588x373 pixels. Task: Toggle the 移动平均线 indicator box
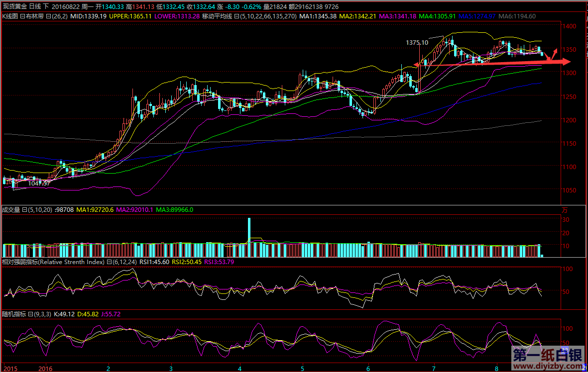coord(236,16)
